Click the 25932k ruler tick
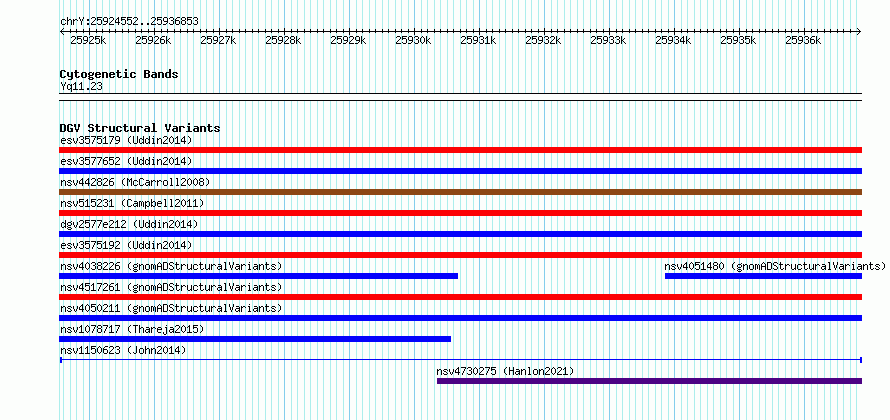 click(x=543, y=40)
